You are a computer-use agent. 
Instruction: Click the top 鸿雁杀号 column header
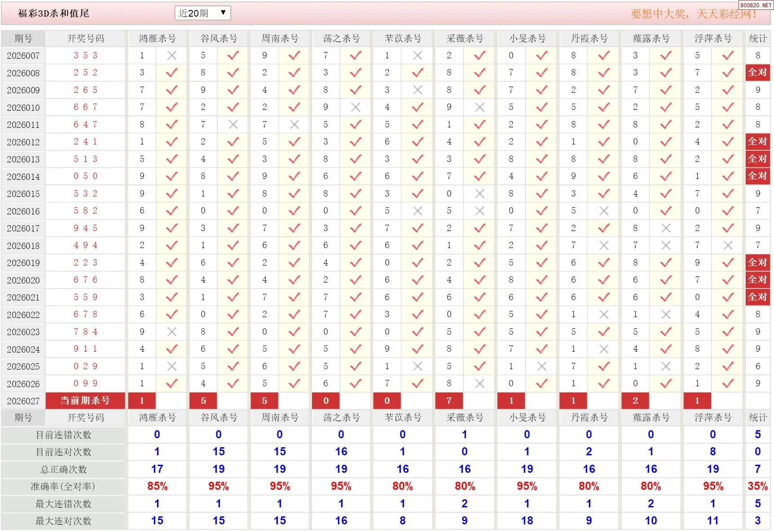pyautogui.click(x=157, y=39)
